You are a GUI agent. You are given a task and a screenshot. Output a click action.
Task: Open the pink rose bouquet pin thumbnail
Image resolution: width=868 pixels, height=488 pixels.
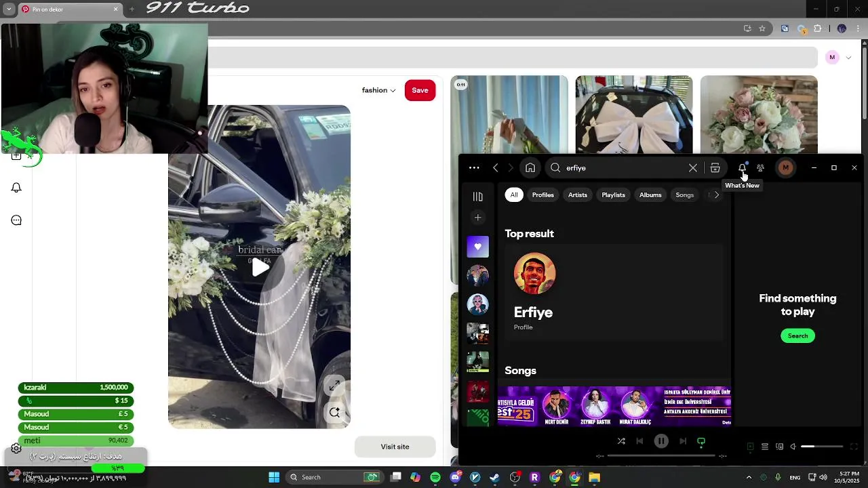click(x=759, y=115)
